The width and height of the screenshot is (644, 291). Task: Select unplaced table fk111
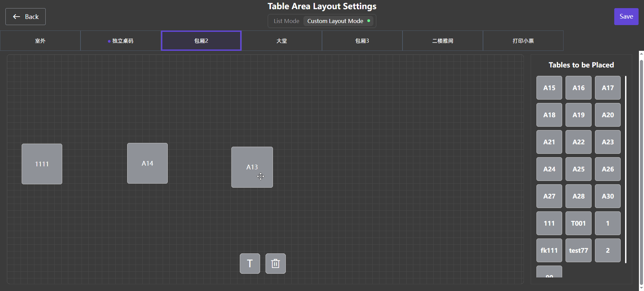click(549, 250)
